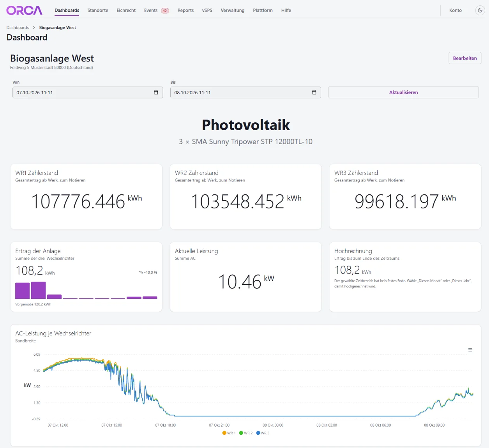Click the downward trend icon at -10,0 %
This screenshot has width=489, height=448.
click(141, 272)
